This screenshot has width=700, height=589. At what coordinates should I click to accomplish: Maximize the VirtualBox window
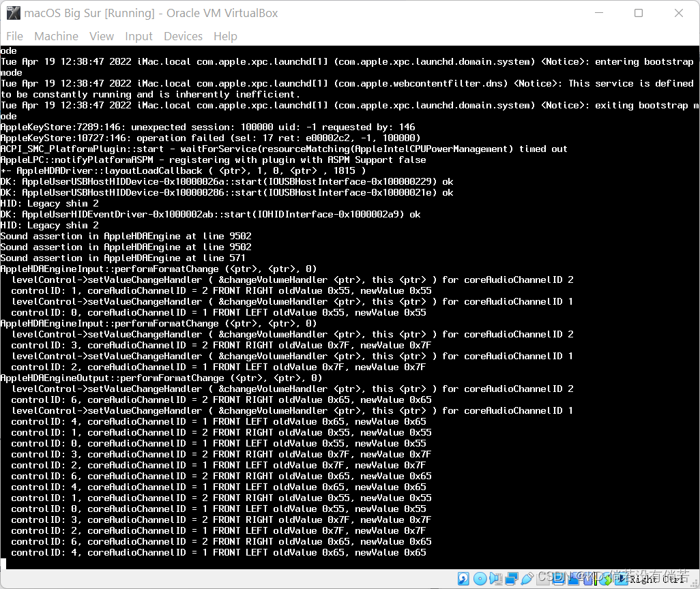(x=639, y=13)
